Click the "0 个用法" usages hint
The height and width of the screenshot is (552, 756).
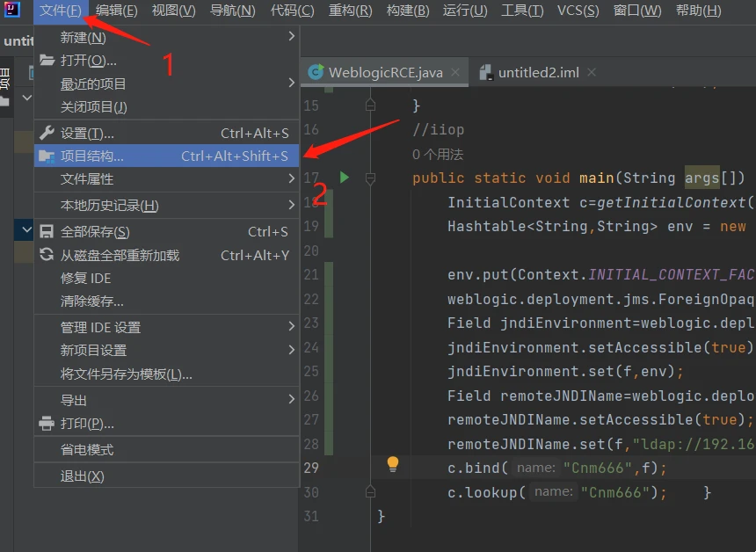[438, 155]
